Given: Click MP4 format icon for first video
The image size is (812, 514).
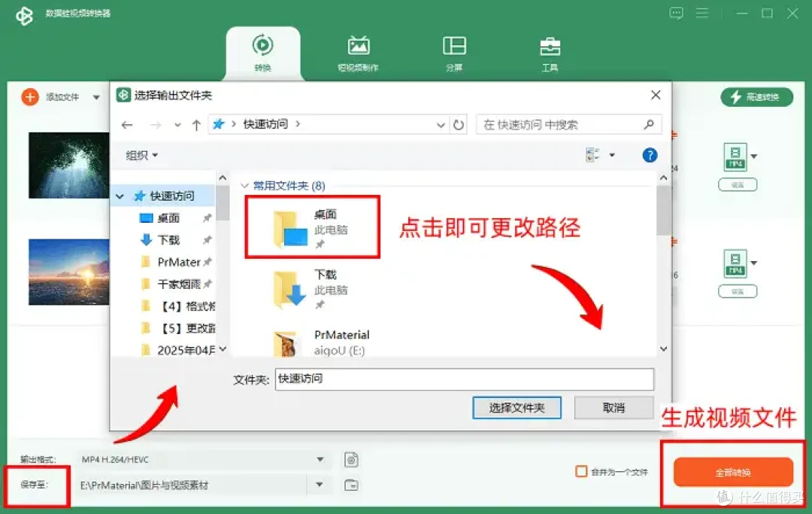Looking at the screenshot, I should click(x=735, y=157).
